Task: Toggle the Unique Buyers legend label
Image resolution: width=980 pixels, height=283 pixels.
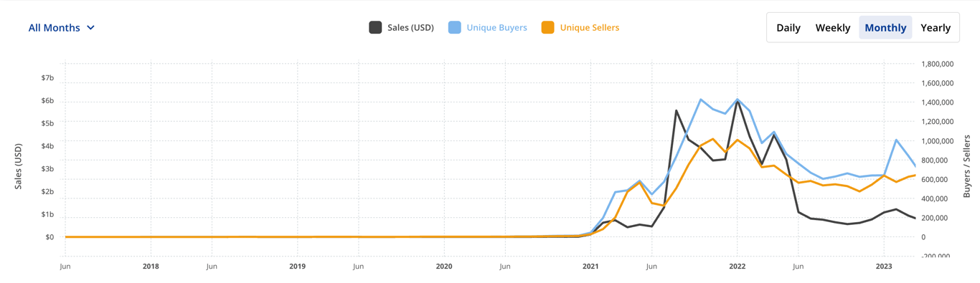Action: (x=496, y=28)
